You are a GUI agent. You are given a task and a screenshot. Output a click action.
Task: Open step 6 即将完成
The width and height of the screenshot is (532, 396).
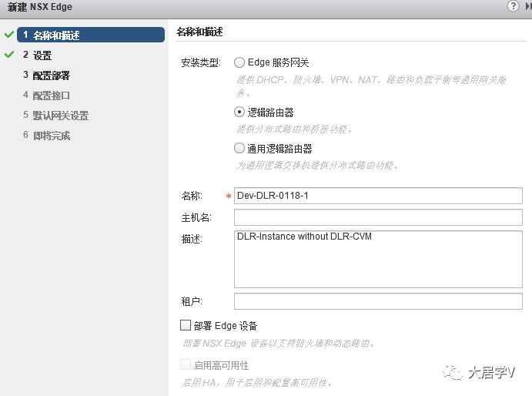(47, 136)
